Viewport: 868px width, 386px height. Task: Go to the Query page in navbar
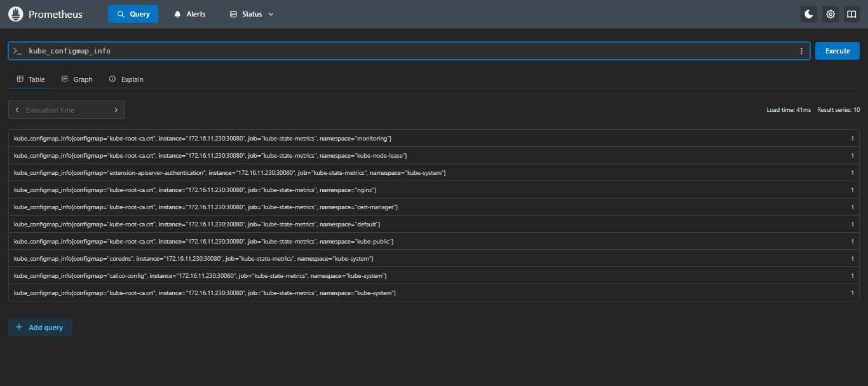pyautogui.click(x=133, y=14)
